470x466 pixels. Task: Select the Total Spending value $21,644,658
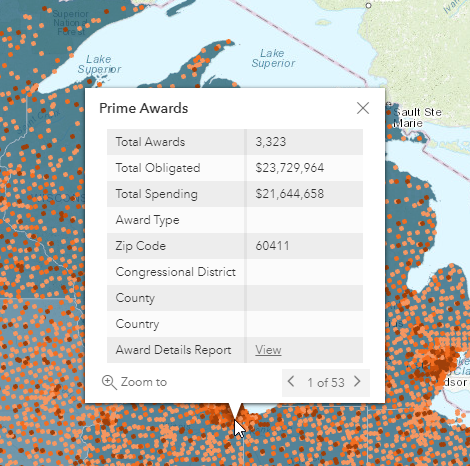pos(290,194)
